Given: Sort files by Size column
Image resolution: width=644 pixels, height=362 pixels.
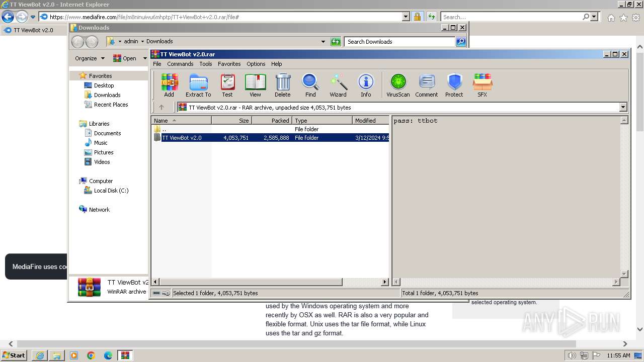Looking at the screenshot, I should point(231,121).
